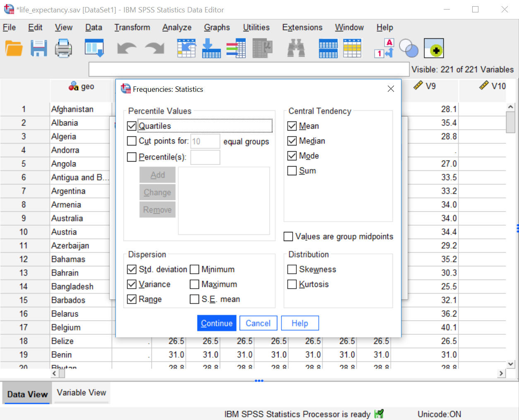Check the Sum checkbox
The width and height of the screenshot is (519, 420).
coord(292,171)
